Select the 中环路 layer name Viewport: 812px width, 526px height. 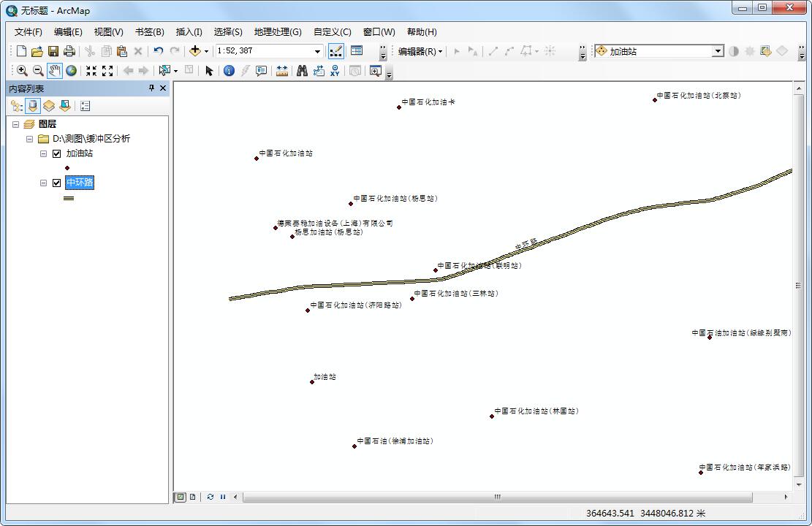click(x=80, y=183)
